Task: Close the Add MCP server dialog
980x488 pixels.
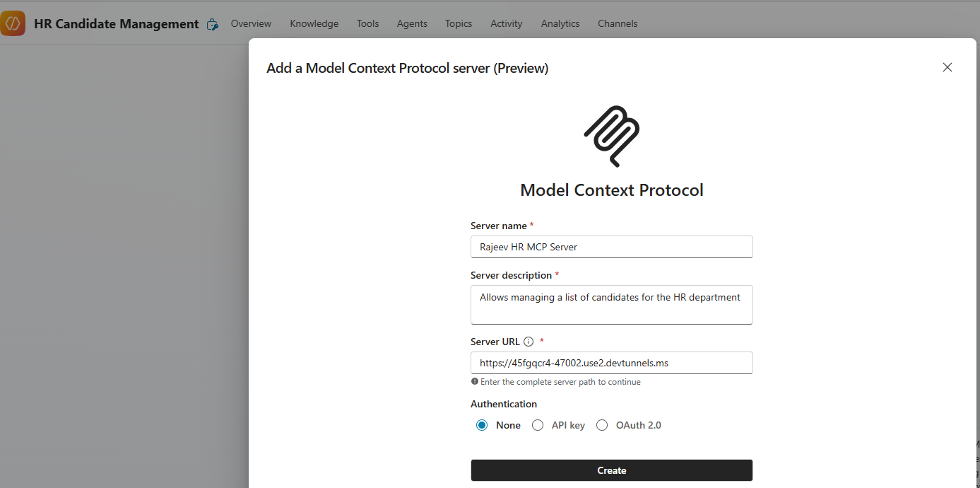Action: click(947, 67)
